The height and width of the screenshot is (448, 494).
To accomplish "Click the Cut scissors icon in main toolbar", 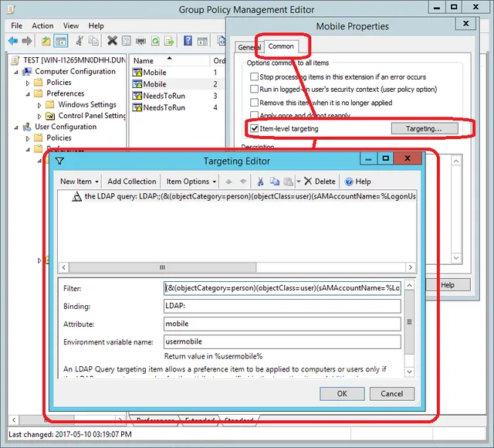I will click(x=80, y=41).
